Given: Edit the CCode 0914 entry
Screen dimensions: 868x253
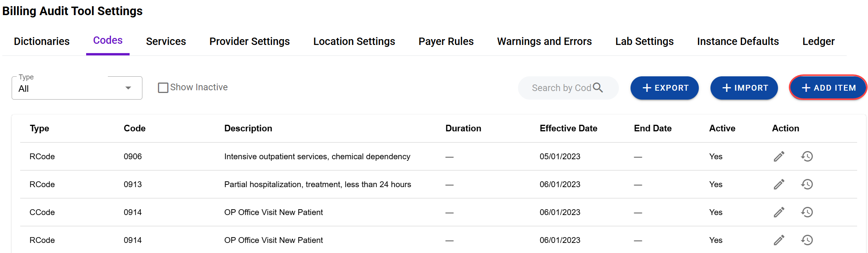Looking at the screenshot, I should 779,212.
